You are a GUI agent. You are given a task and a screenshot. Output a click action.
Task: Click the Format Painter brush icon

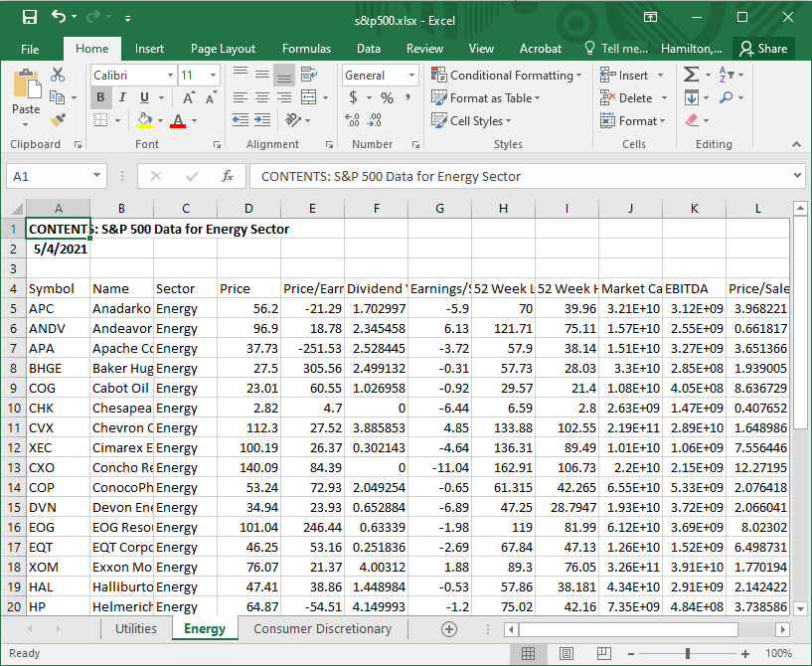57,120
